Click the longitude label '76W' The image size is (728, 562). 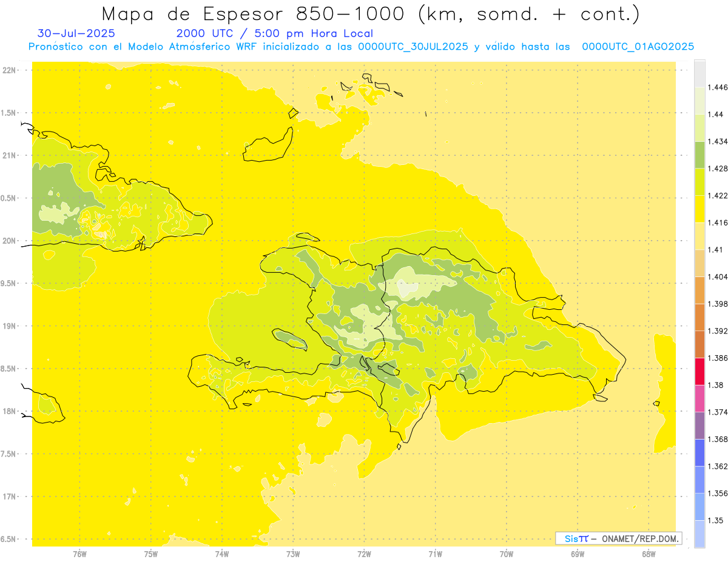pos(79,555)
